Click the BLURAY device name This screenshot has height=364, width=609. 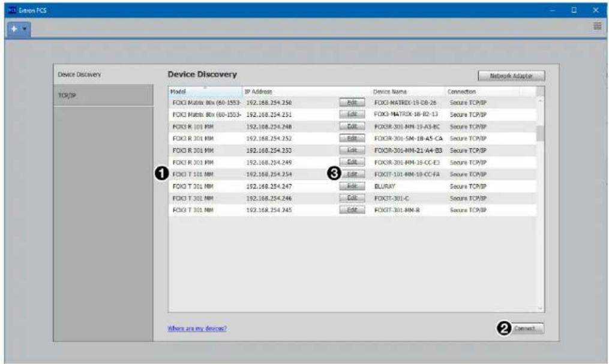385,186
